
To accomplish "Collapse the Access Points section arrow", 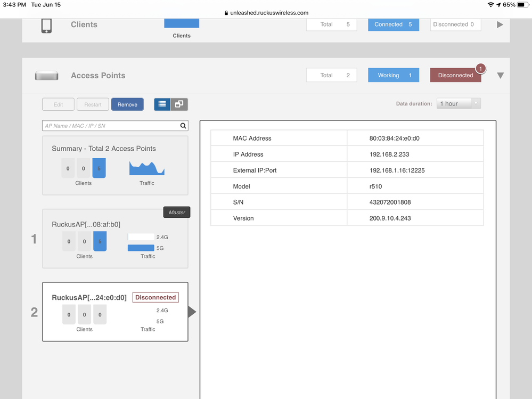I will click(500, 76).
